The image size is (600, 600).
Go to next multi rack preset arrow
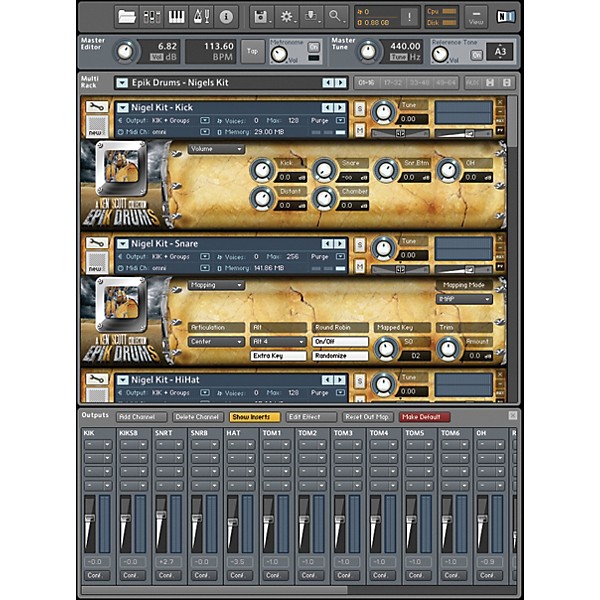(x=340, y=83)
